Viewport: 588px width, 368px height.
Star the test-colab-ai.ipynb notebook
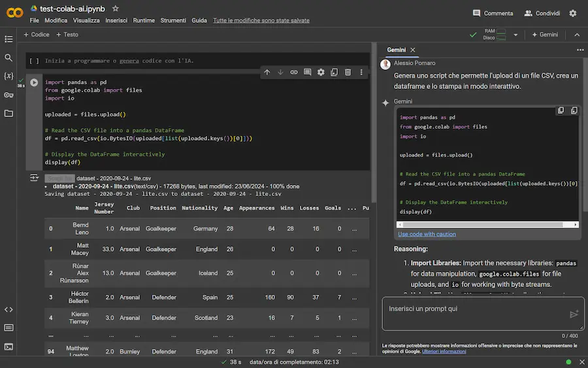coord(116,8)
